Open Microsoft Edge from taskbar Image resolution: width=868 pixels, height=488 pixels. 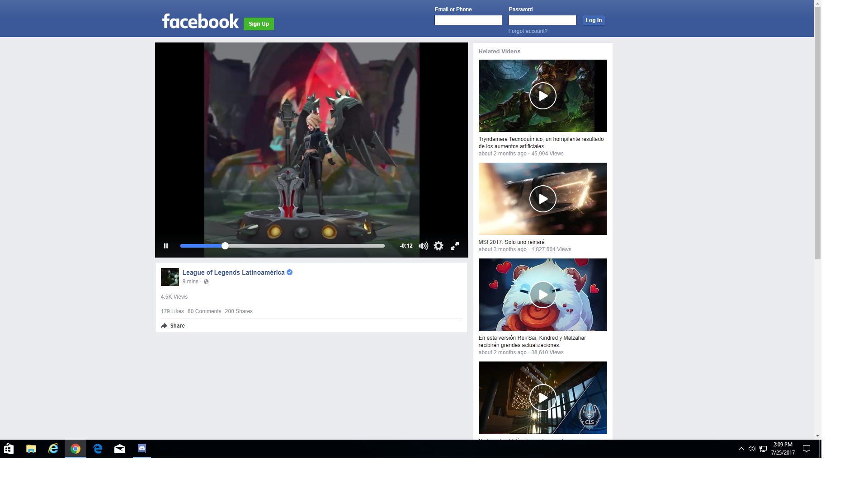click(98, 449)
